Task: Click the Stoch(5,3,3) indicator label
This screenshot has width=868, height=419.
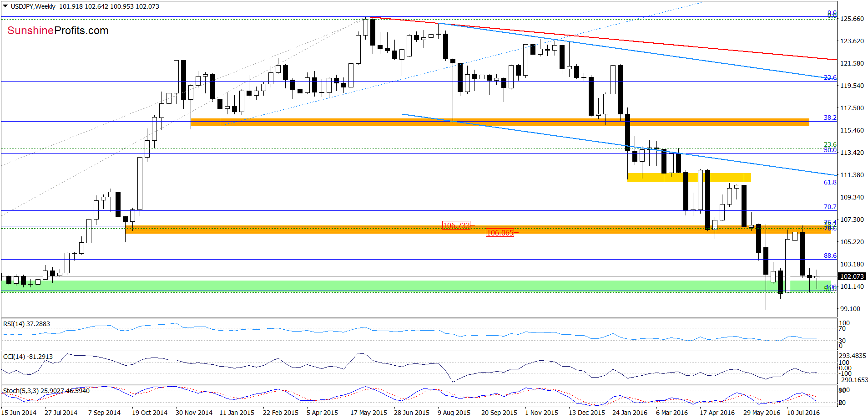Action: (x=46, y=391)
